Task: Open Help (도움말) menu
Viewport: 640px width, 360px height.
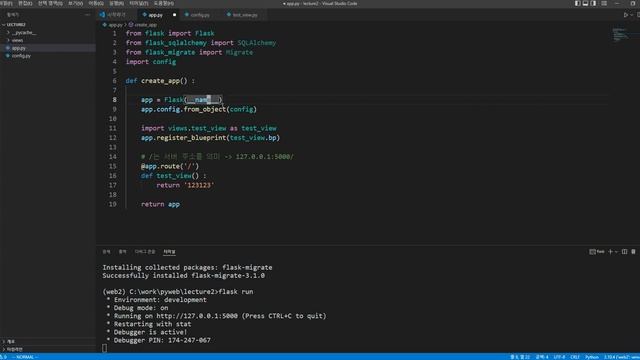Action: 164,3
